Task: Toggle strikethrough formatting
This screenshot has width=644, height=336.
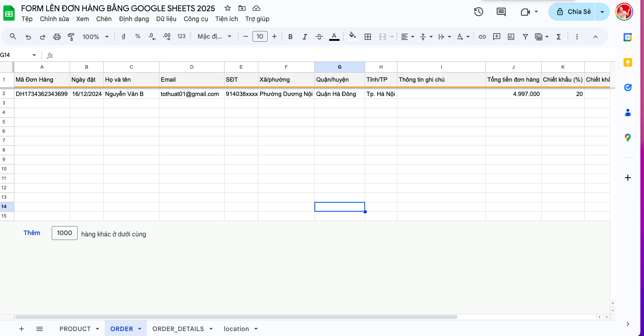Action: pos(319,36)
